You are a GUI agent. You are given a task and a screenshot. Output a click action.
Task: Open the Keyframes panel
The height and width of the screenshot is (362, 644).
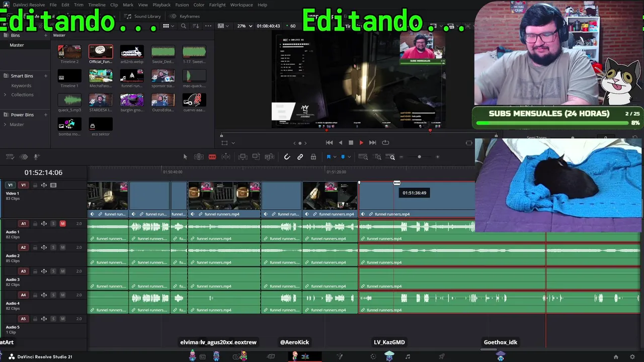[x=185, y=16]
